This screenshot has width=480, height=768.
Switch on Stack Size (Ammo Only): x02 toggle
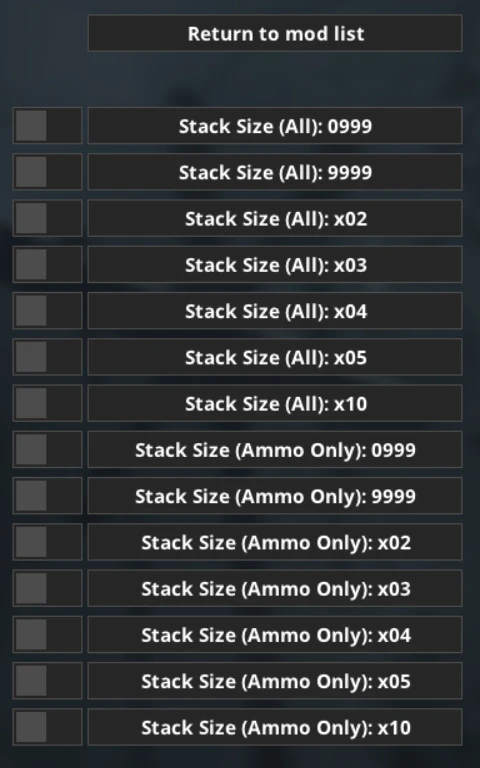tap(47, 542)
